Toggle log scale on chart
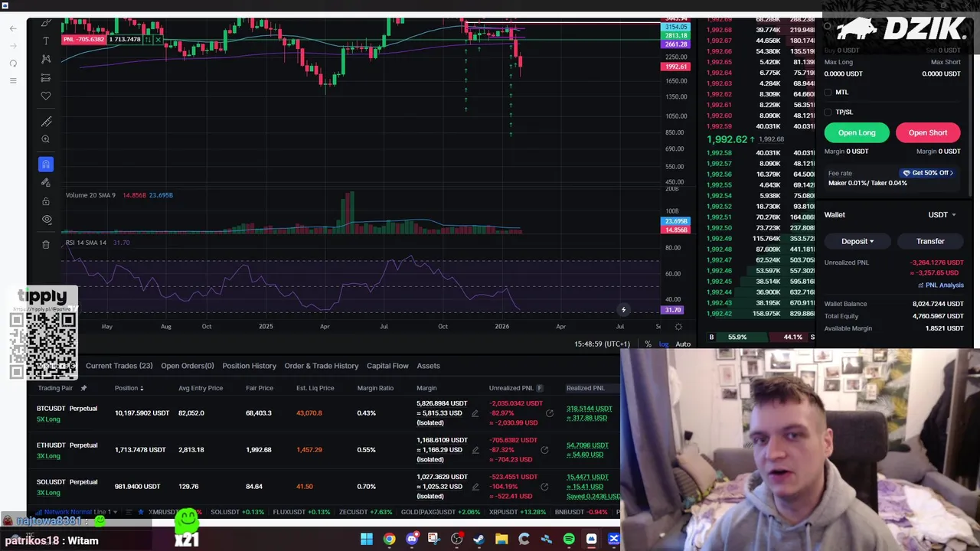980x551 pixels. (x=663, y=344)
